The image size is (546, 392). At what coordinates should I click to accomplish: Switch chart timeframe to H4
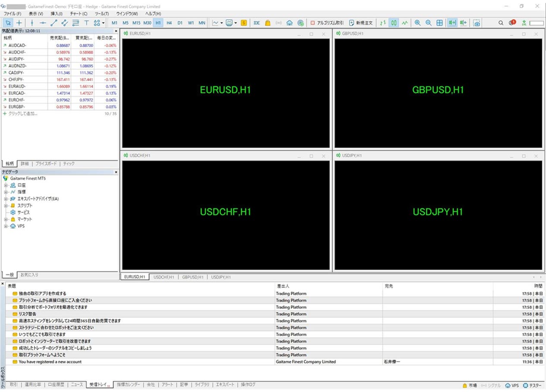(169, 23)
